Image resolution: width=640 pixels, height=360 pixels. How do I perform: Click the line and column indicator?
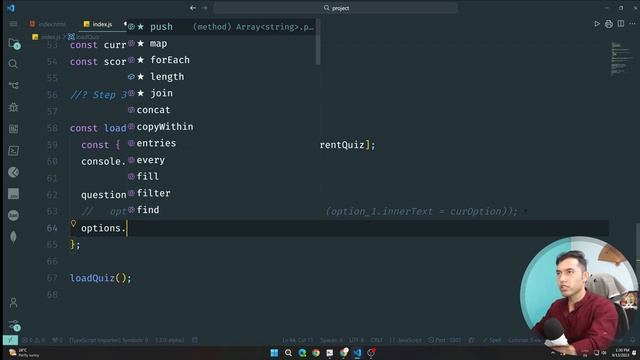297,340
